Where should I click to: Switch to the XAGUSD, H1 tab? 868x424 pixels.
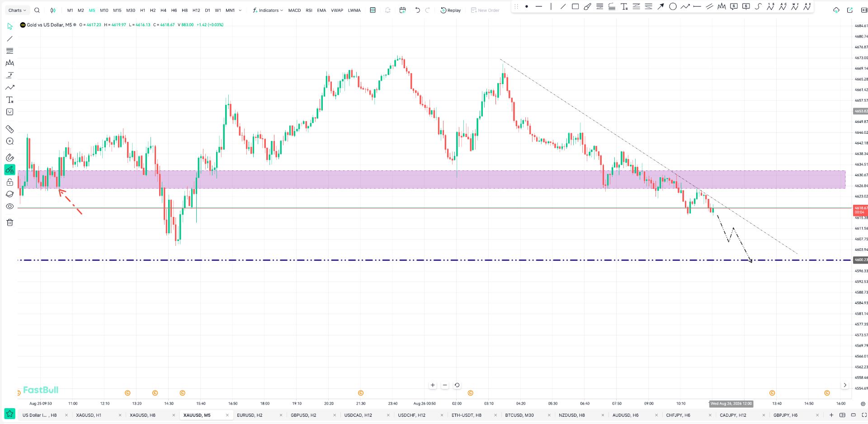(x=89, y=415)
